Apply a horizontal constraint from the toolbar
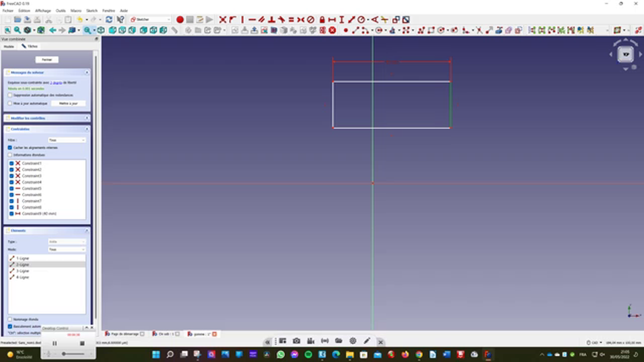 [252, 20]
